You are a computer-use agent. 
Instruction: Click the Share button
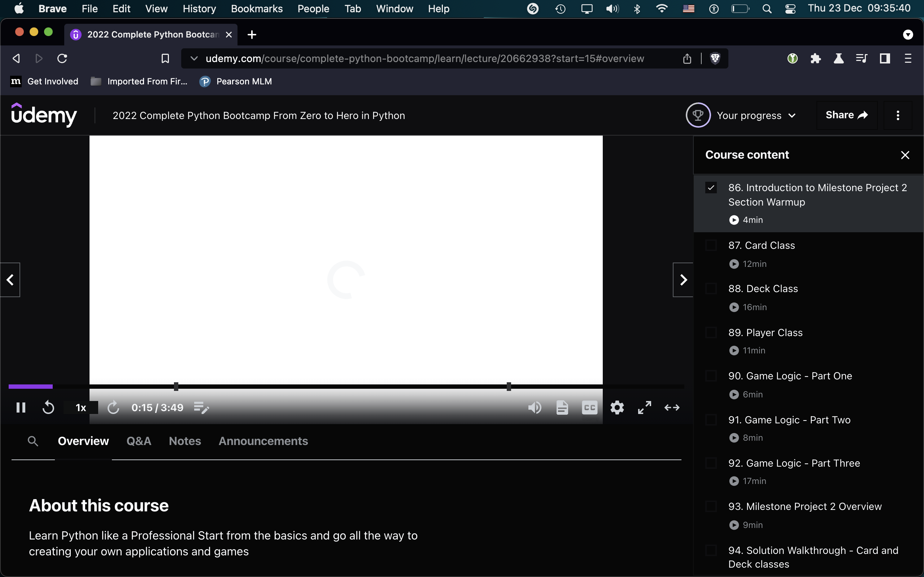[846, 115]
